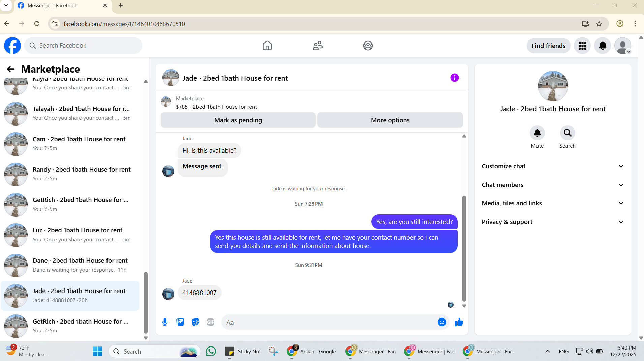
Task: Open the taskbar Search box
Action: point(154,351)
